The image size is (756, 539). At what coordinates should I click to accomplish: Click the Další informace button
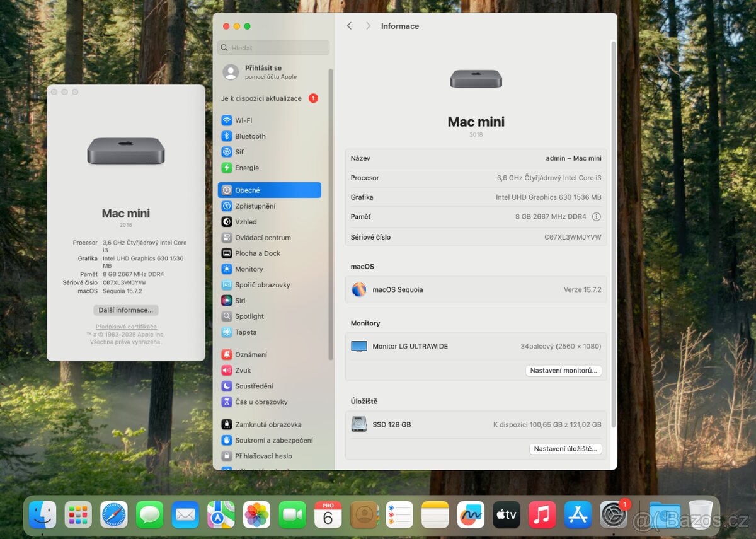[x=125, y=310]
